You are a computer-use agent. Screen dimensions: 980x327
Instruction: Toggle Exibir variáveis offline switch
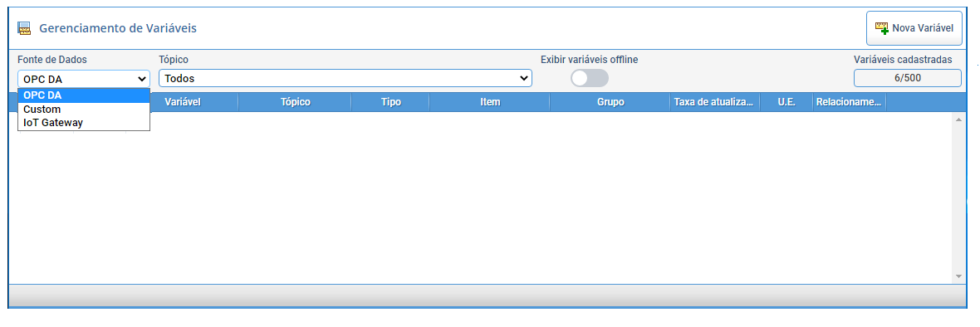pos(590,78)
